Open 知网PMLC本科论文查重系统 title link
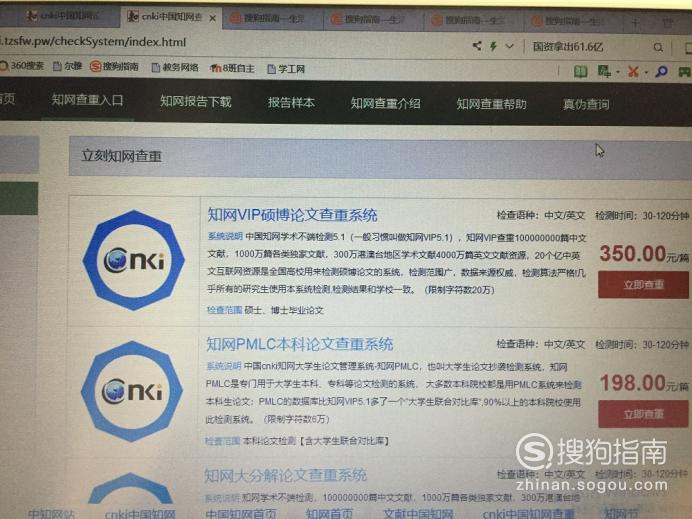 pyautogui.click(x=299, y=344)
